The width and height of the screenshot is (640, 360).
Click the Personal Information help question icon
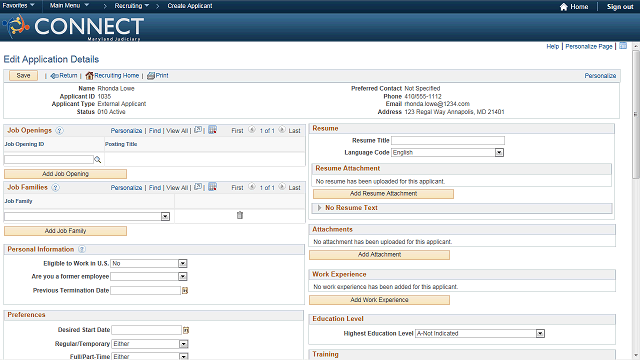[x=82, y=249]
